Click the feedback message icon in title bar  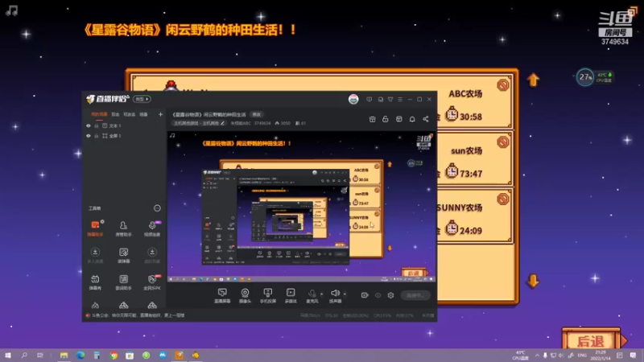pyautogui.click(x=369, y=99)
